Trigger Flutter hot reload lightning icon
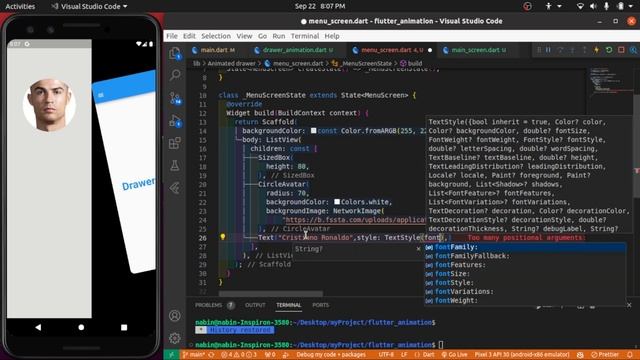640x360 pixels. pos(596,50)
